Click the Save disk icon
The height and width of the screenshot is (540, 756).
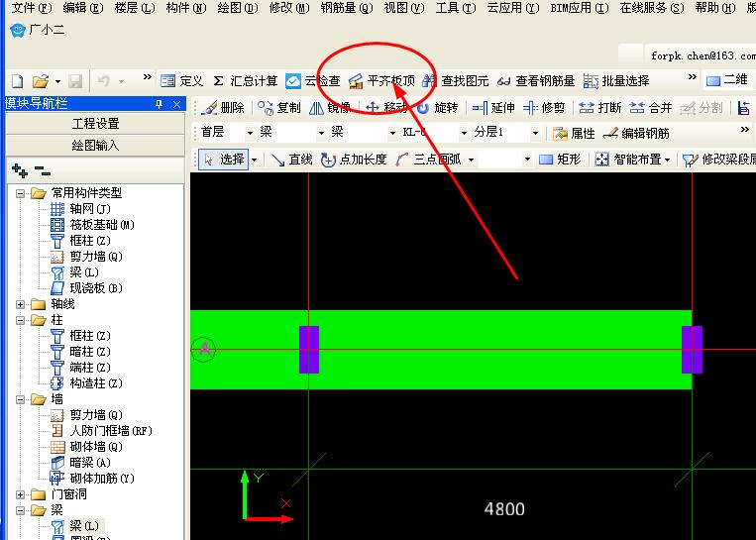point(75,81)
